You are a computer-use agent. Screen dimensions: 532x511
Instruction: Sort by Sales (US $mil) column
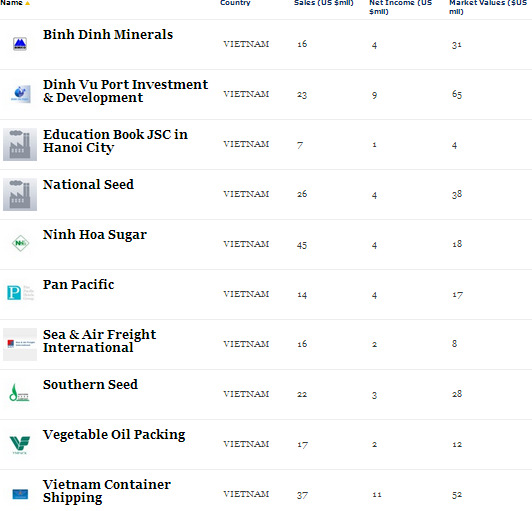(x=324, y=3)
